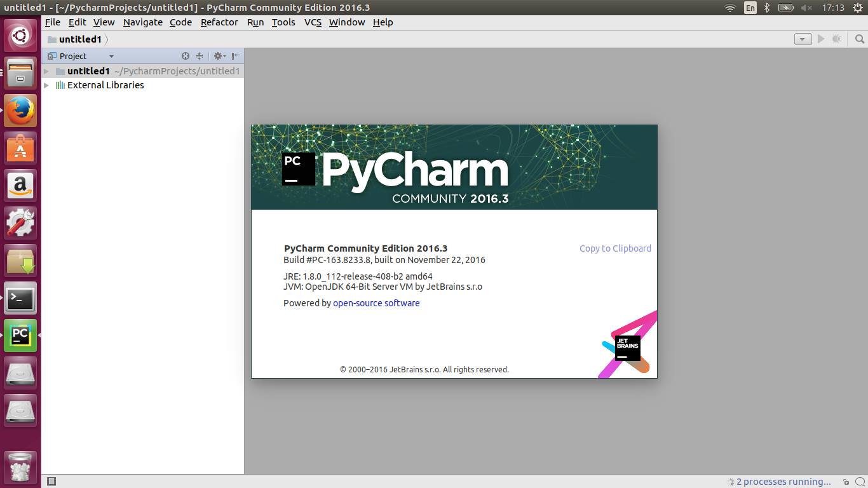868x488 pixels.
Task: Open the Ubuntu Dash search launcher
Action: [x=20, y=36]
